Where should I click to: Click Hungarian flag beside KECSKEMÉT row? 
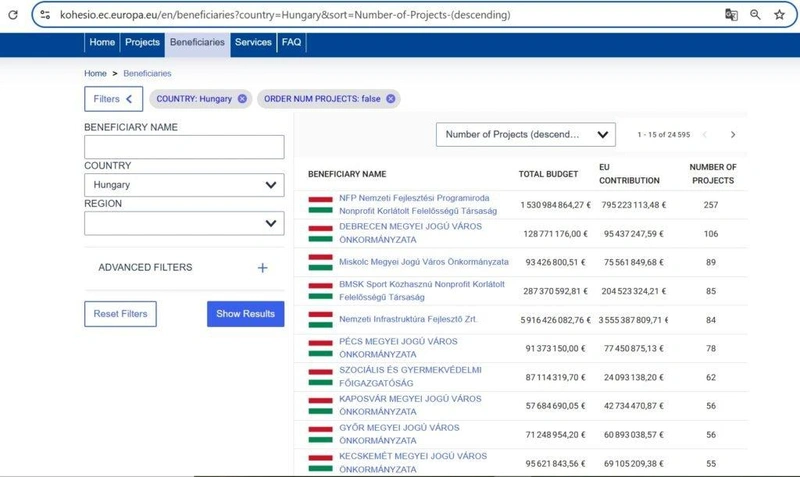(320, 463)
